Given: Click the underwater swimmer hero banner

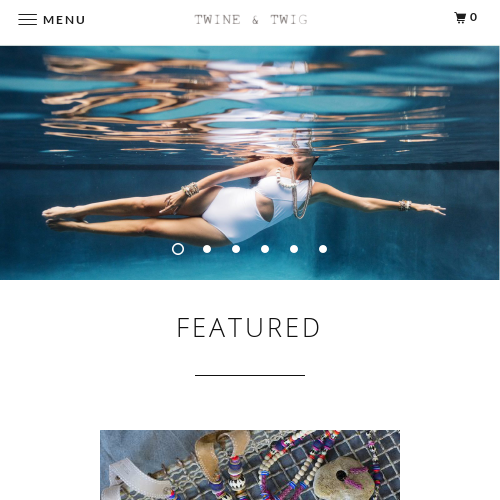Looking at the screenshot, I should [250, 163].
